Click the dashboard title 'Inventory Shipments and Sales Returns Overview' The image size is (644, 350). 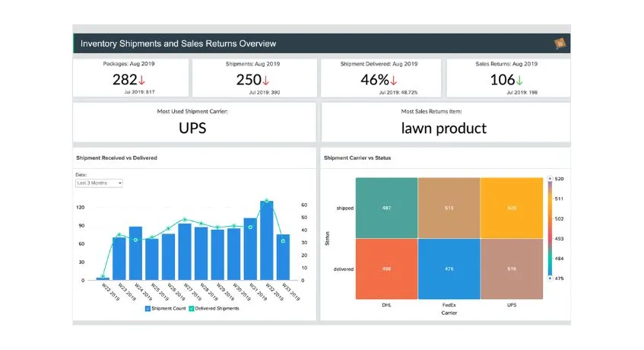178,43
